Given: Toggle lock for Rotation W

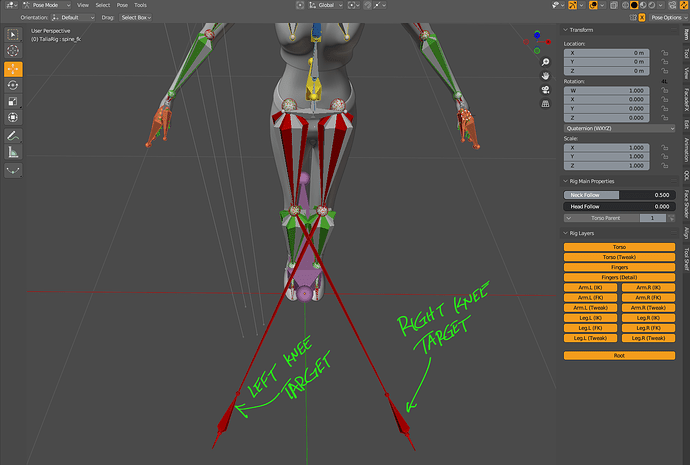Looking at the screenshot, I should pyautogui.click(x=664, y=91).
